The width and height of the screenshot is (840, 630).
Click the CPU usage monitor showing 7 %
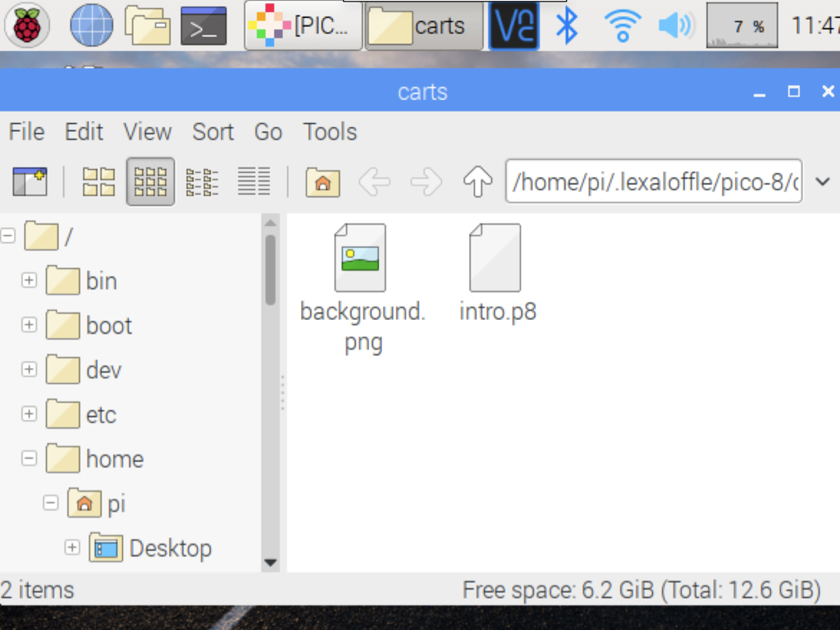pos(742,25)
